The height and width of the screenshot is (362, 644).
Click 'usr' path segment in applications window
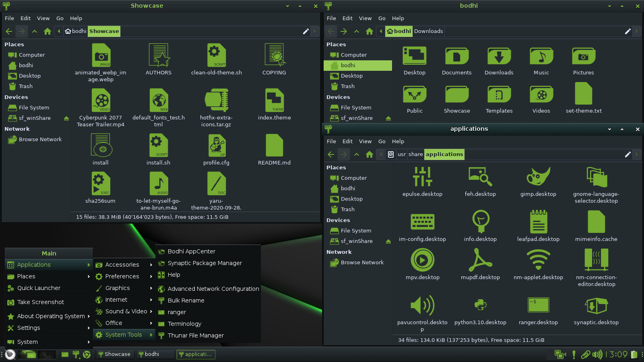click(x=402, y=154)
